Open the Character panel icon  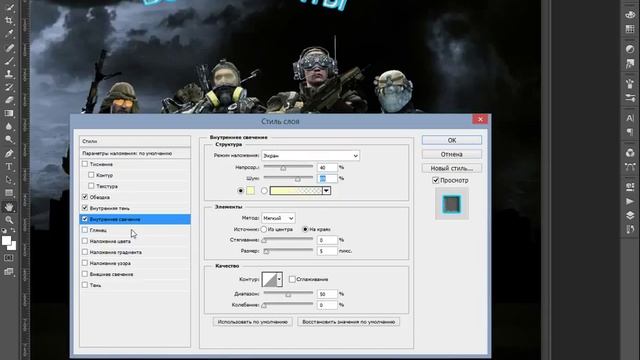click(x=630, y=118)
